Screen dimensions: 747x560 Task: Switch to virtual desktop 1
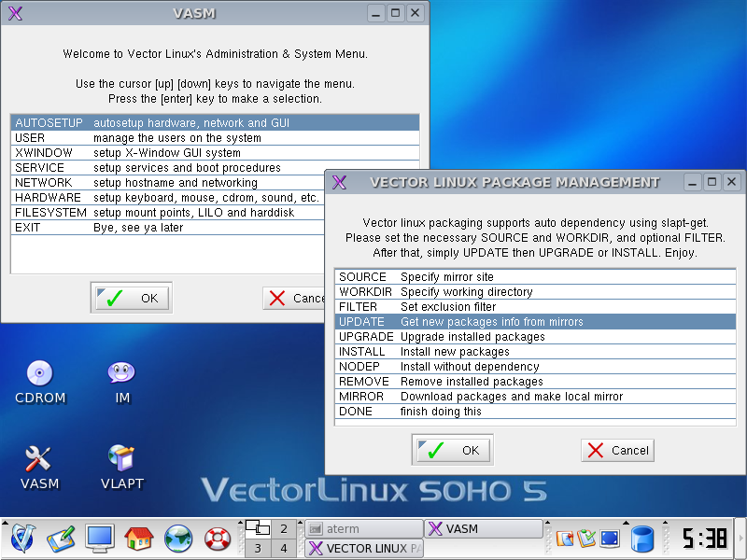258,528
